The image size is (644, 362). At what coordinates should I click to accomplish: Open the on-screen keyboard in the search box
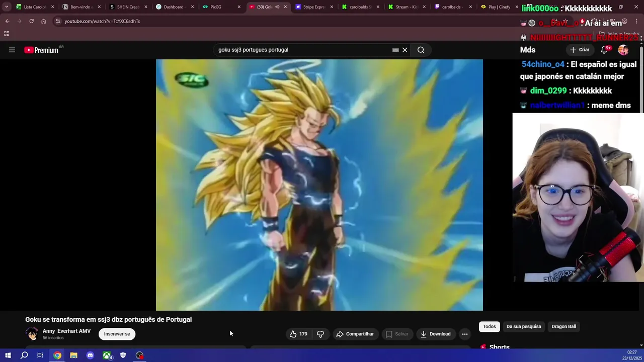[x=395, y=50]
